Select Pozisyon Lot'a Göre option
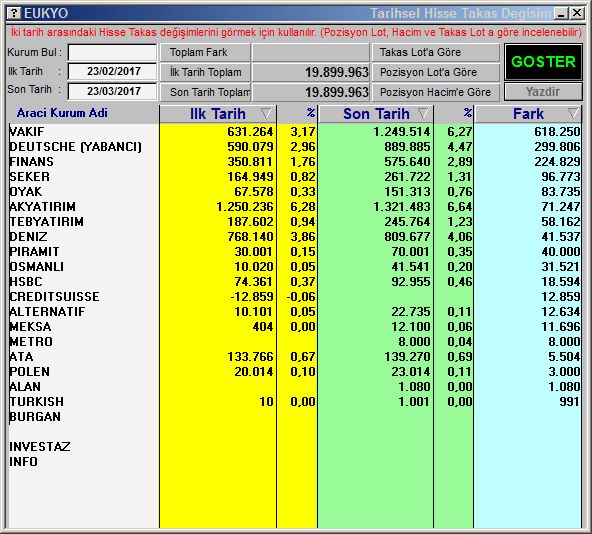 click(x=436, y=72)
